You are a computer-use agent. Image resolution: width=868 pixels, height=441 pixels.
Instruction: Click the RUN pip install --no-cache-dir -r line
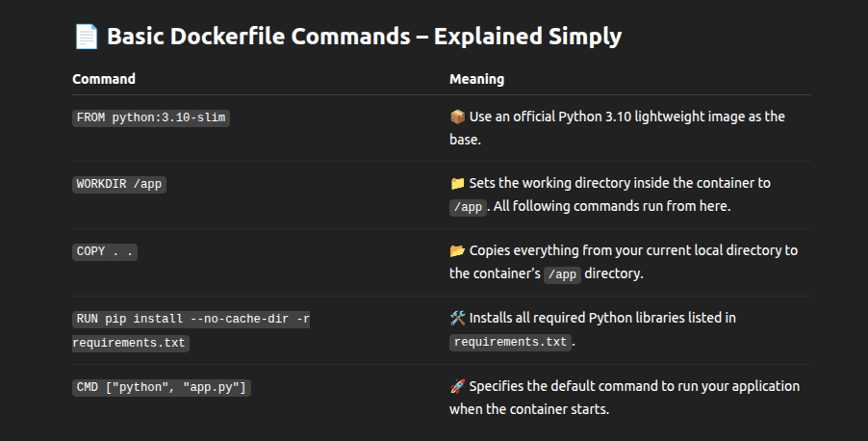(x=191, y=319)
